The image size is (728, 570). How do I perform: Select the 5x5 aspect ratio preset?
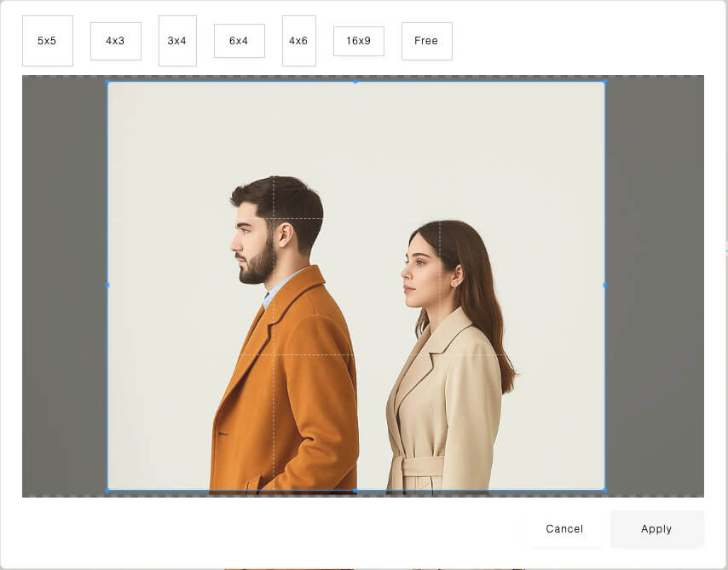click(x=47, y=41)
